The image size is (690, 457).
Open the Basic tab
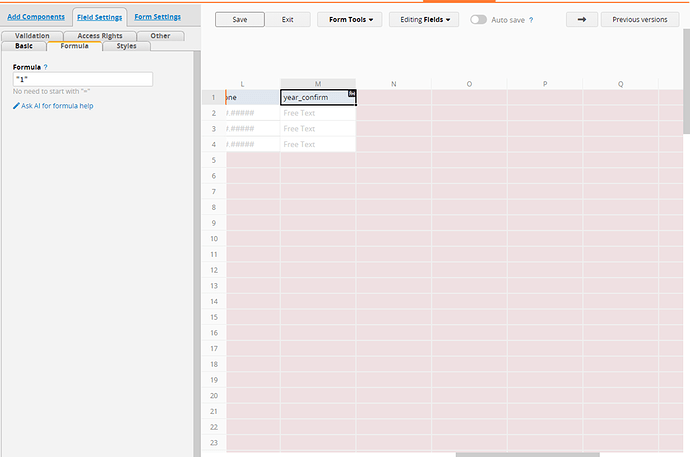pos(24,46)
